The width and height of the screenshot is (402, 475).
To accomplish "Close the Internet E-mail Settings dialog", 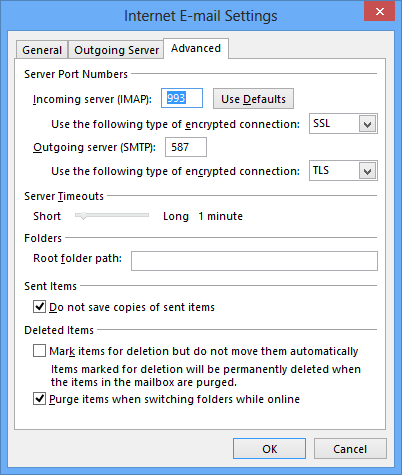I will [379, 12].
